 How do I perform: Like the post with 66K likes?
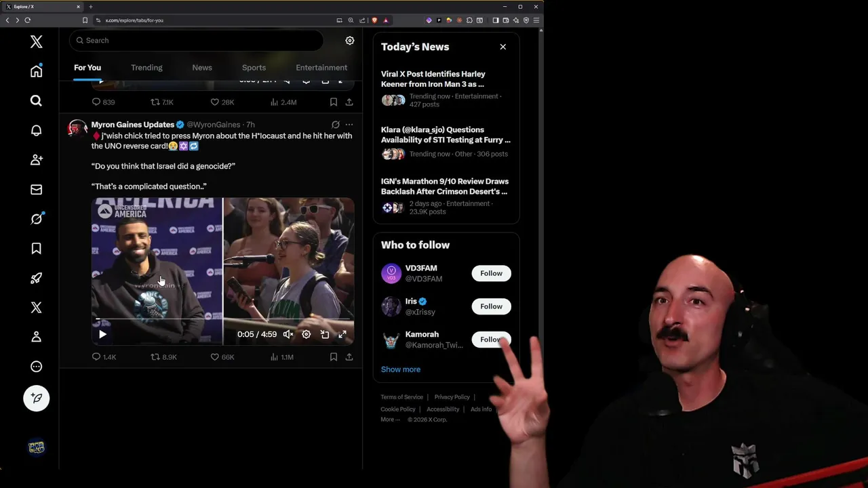coord(222,357)
